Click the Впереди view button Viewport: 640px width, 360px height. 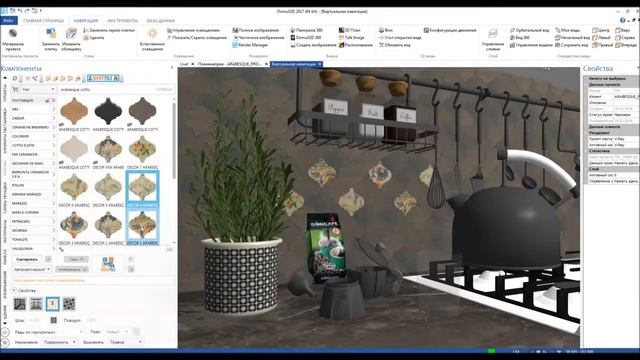coord(626,45)
